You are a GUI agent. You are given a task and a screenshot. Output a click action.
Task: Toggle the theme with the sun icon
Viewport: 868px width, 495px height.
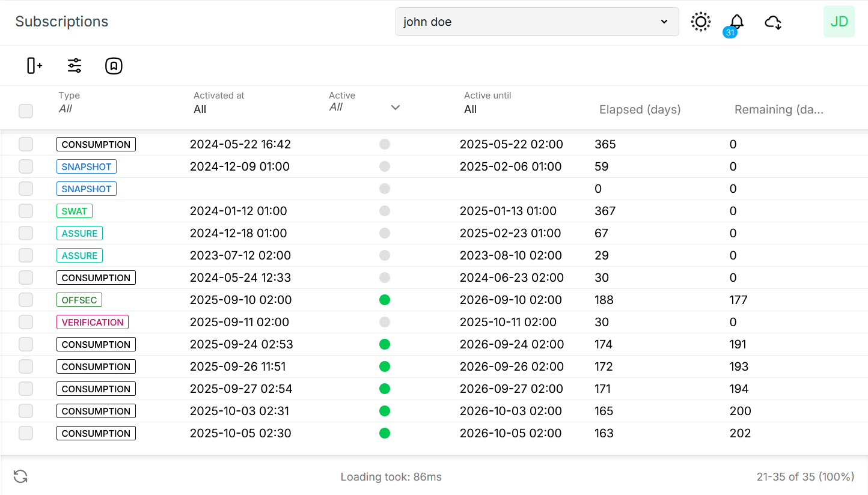click(x=700, y=22)
